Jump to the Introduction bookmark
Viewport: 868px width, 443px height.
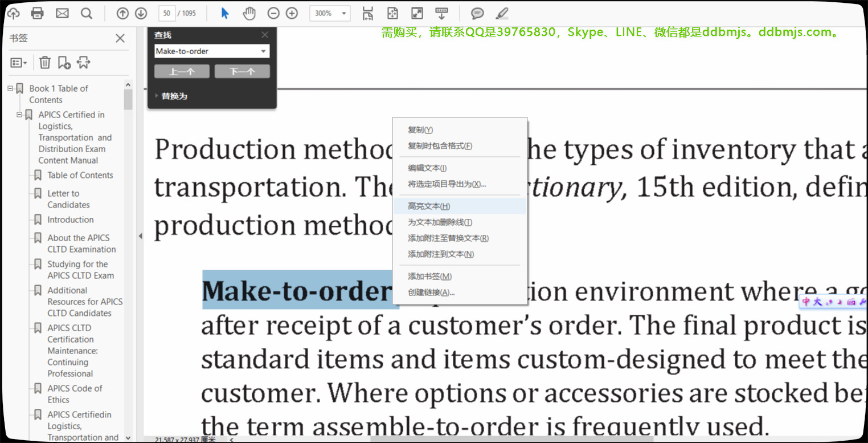coord(71,220)
